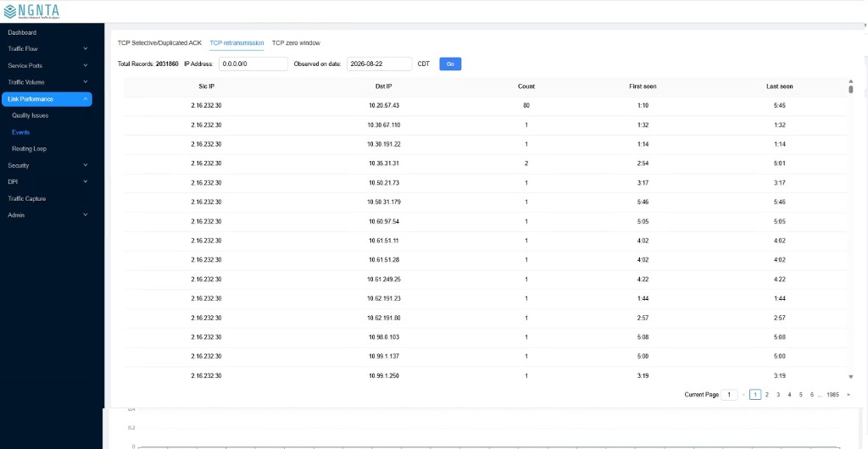The height and width of the screenshot is (449, 868).
Task: Click the Current Page number field
Action: pyautogui.click(x=729, y=394)
